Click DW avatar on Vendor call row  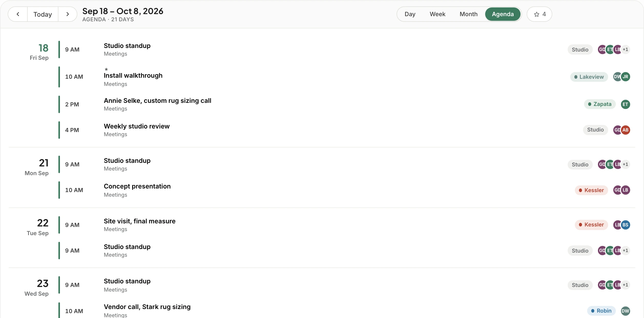[x=625, y=311]
